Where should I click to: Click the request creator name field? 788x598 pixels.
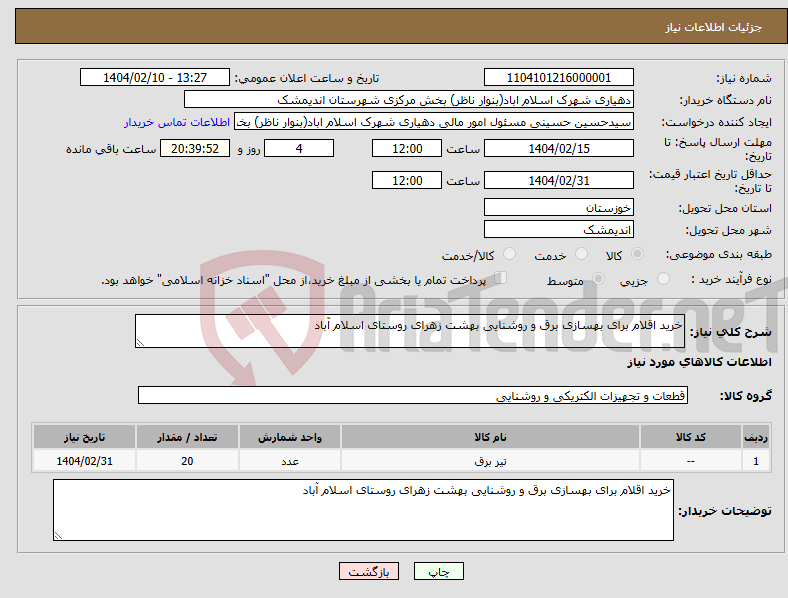click(434, 122)
